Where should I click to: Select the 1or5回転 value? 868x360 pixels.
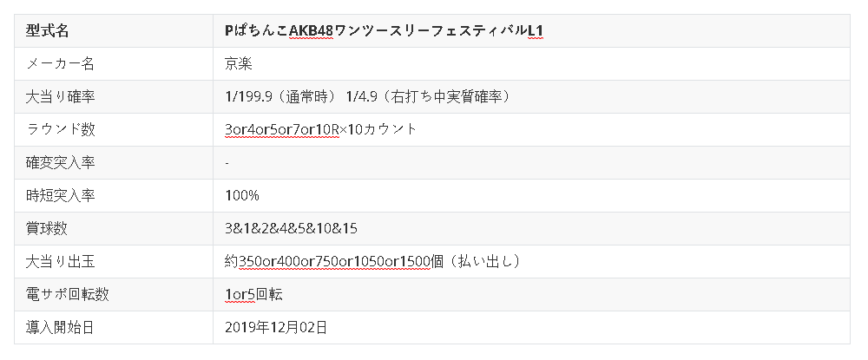tap(253, 294)
